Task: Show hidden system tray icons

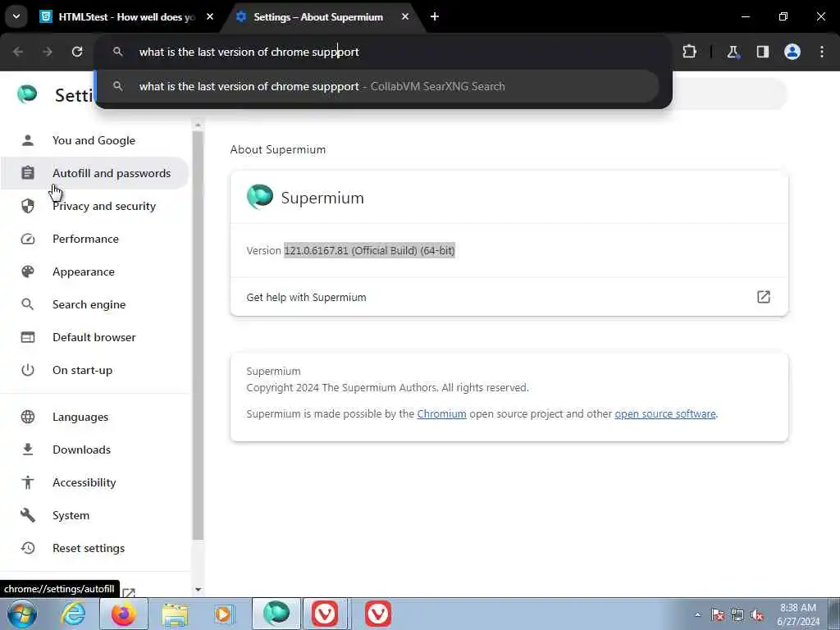Action: click(x=697, y=614)
